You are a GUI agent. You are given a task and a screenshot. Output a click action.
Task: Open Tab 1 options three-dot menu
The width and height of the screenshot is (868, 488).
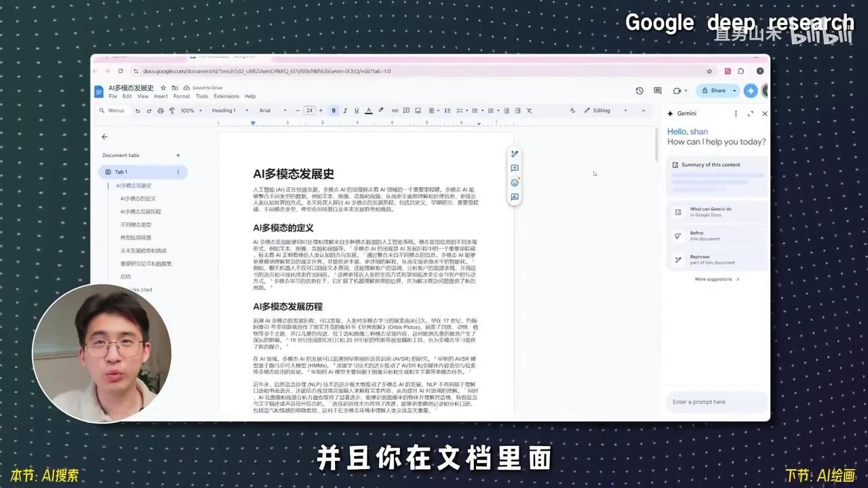[178, 172]
